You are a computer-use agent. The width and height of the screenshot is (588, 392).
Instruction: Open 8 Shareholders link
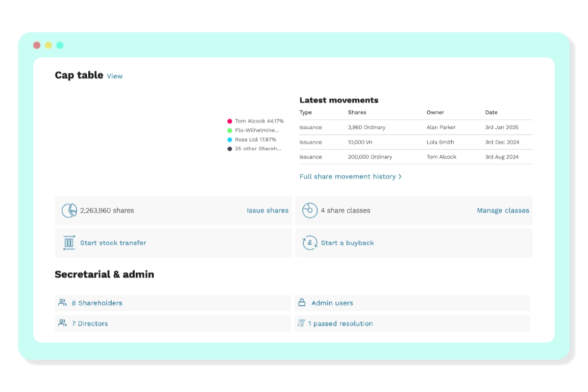point(97,303)
